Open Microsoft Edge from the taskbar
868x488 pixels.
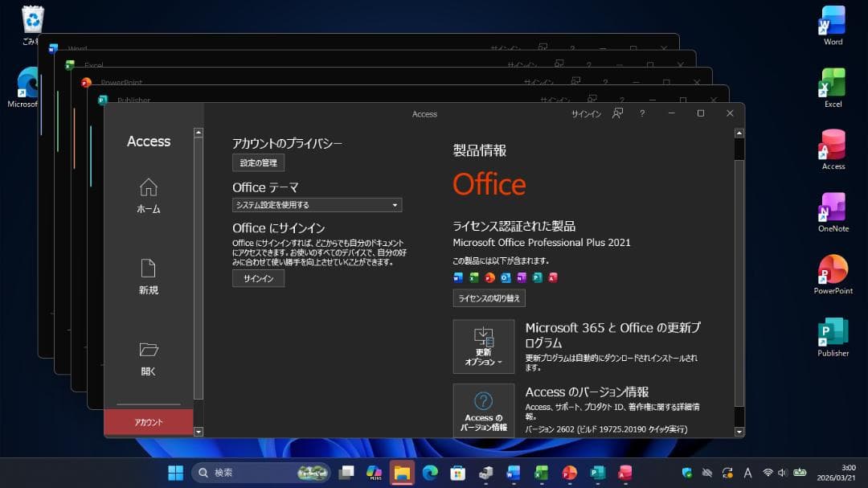pos(430,473)
